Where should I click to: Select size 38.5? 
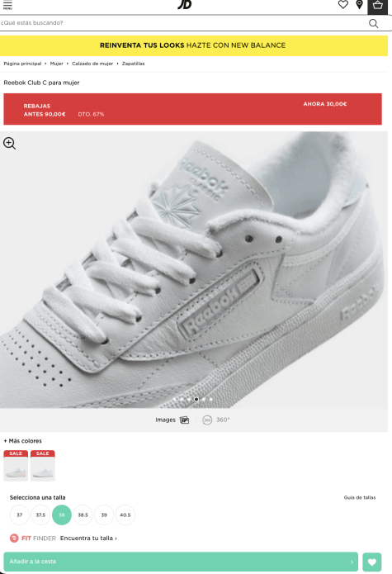(x=83, y=515)
